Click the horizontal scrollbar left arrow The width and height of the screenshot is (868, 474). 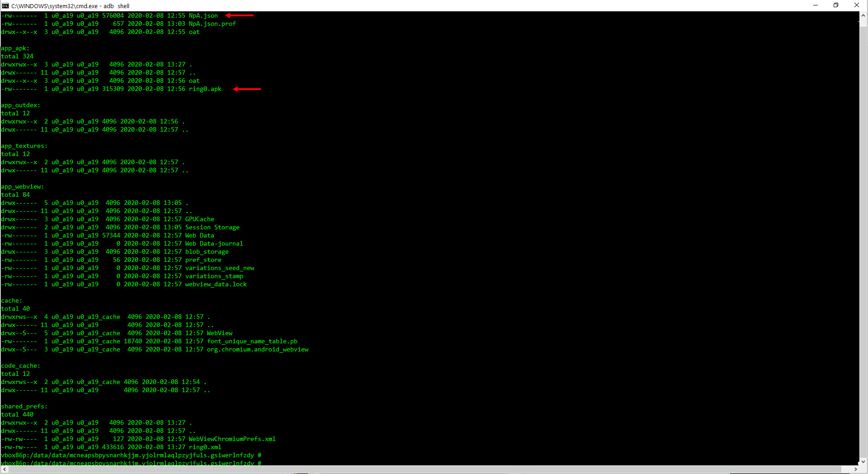tap(4, 469)
